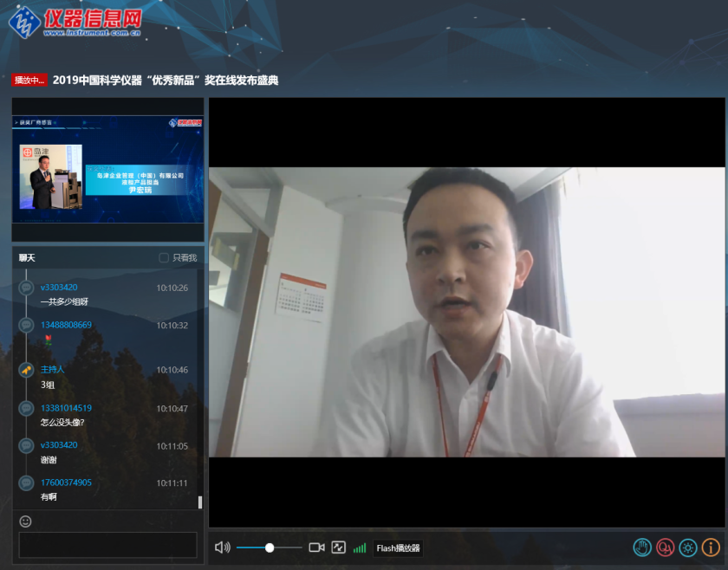The width and height of the screenshot is (728, 570).
Task: Check the green network signal bars
Action: (x=360, y=548)
